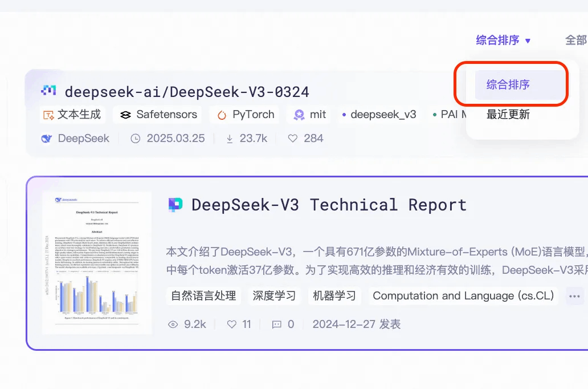
Task: Select Computation and Language (cs.CL) tag
Action: [463, 295]
